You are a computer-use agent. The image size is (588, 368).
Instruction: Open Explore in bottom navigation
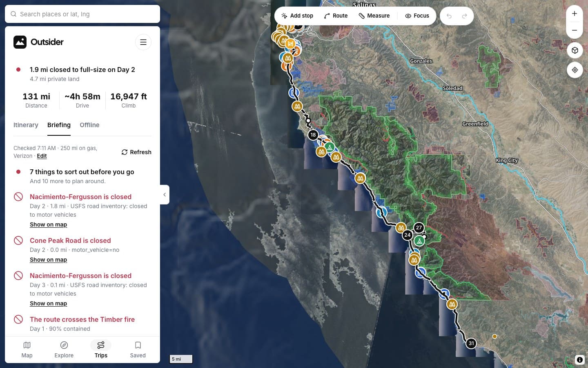pyautogui.click(x=64, y=350)
